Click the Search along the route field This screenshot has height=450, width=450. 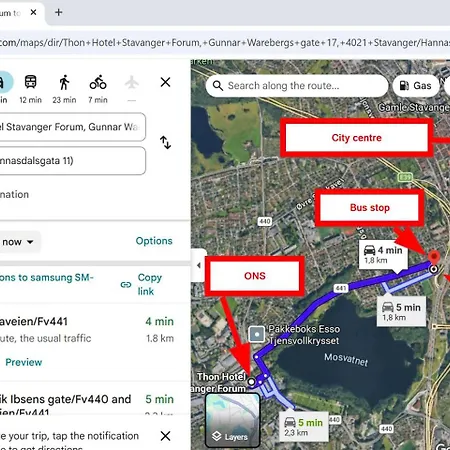[x=297, y=86]
